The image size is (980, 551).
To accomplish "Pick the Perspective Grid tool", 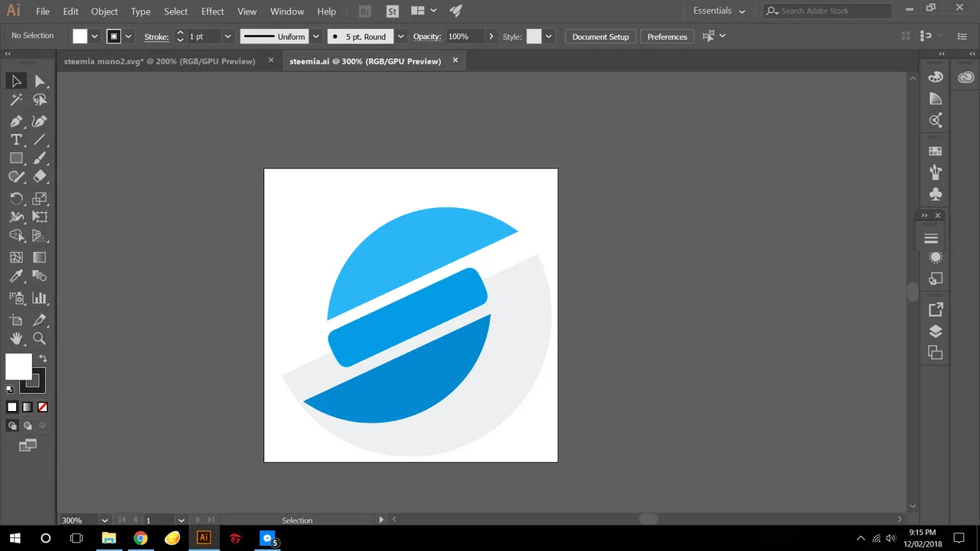I will (40, 236).
